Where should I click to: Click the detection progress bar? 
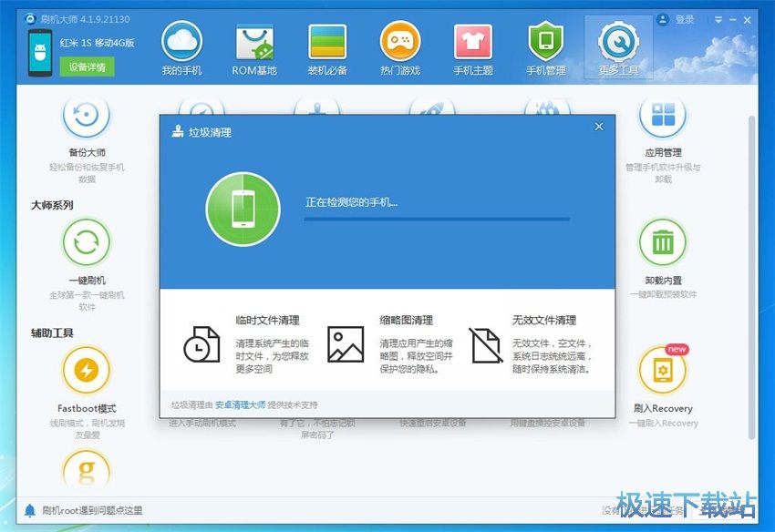(437, 219)
